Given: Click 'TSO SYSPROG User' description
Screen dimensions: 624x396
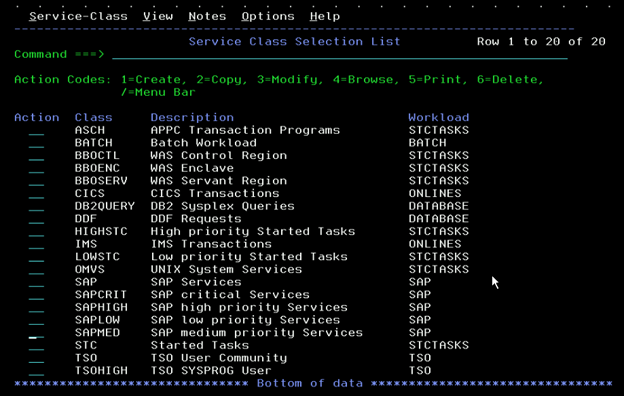Looking at the screenshot, I should pos(211,370).
